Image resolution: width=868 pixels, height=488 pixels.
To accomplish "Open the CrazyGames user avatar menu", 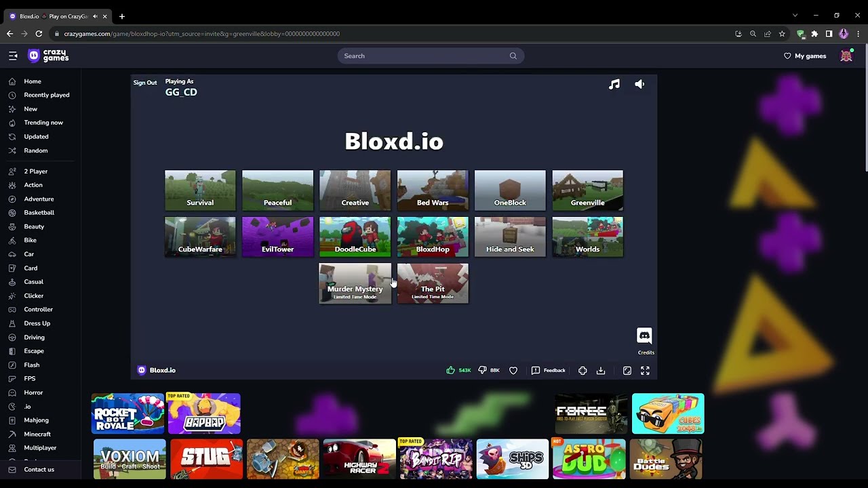I will [x=846, y=56].
